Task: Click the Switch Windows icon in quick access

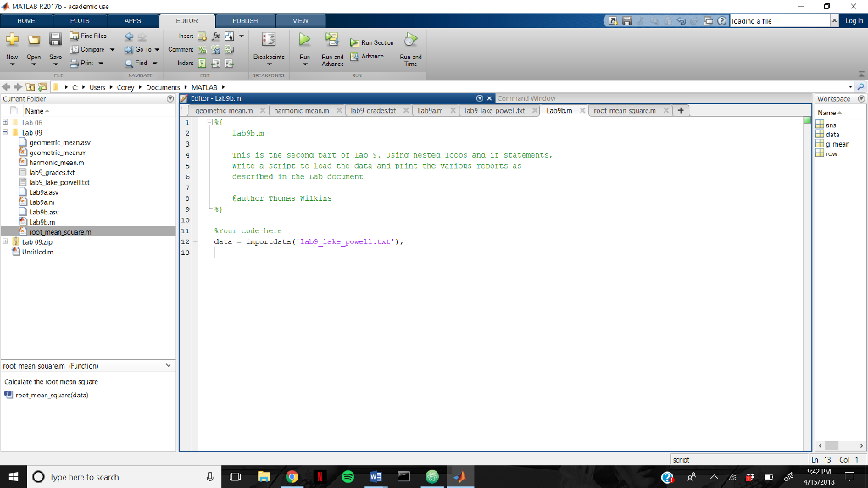Action: tap(708, 21)
